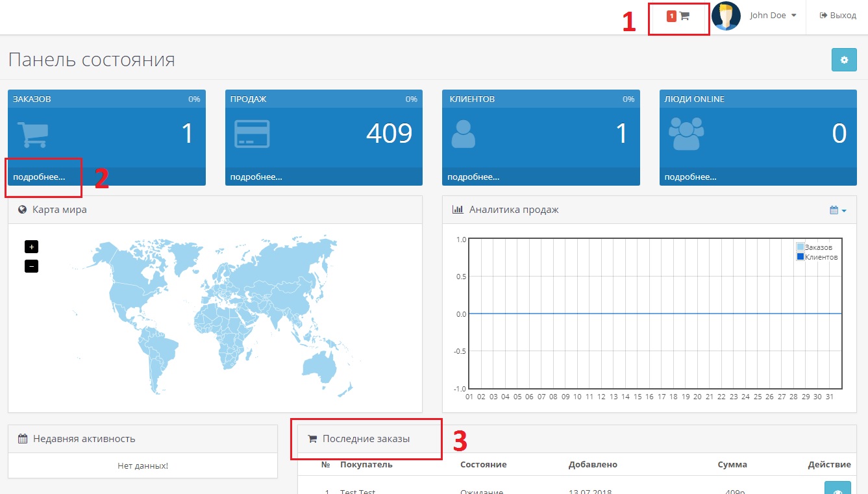The width and height of the screenshot is (868, 494).
Task: Zoom out on the world map
Action: coord(31,266)
